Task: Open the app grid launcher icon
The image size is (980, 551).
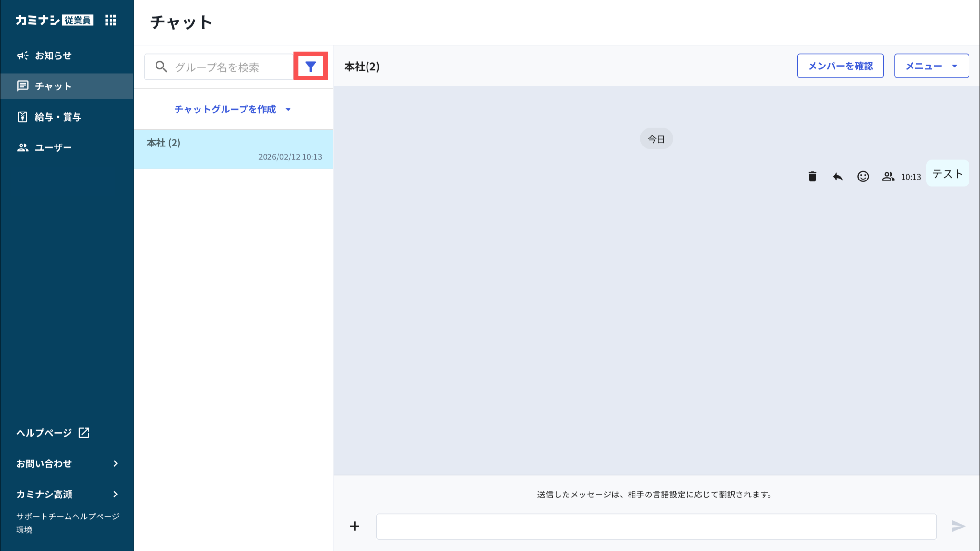Action: [x=111, y=20]
